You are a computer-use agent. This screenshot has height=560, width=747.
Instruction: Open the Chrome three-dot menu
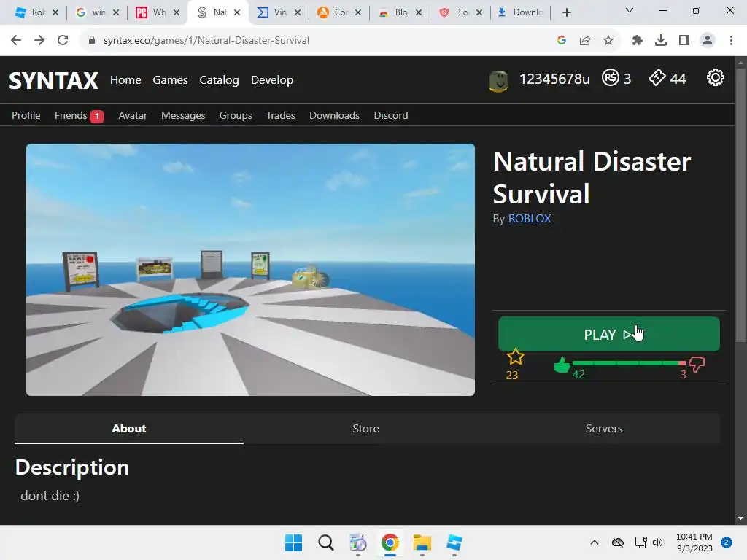[x=731, y=41]
